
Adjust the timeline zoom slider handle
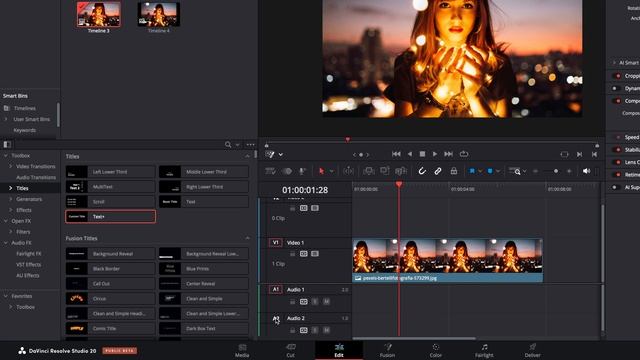(556, 171)
